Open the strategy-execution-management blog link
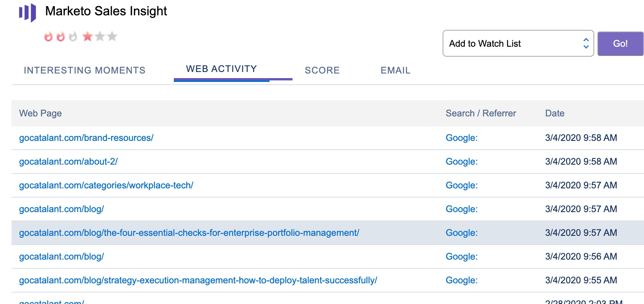The image size is (644, 304). (198, 280)
